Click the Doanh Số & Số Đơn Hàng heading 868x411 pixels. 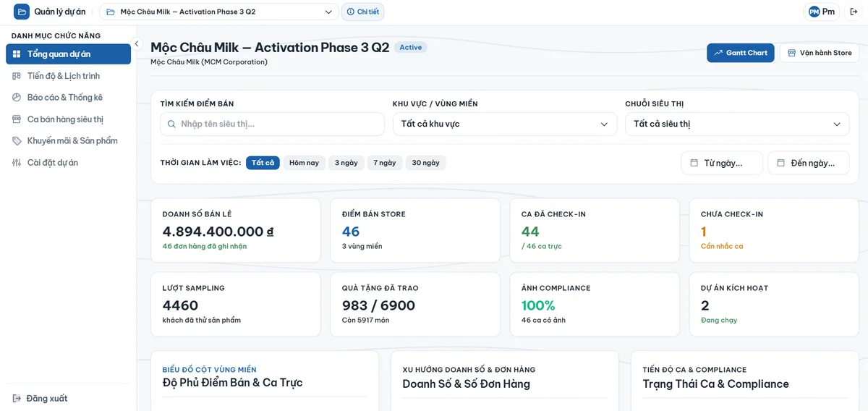pos(466,384)
